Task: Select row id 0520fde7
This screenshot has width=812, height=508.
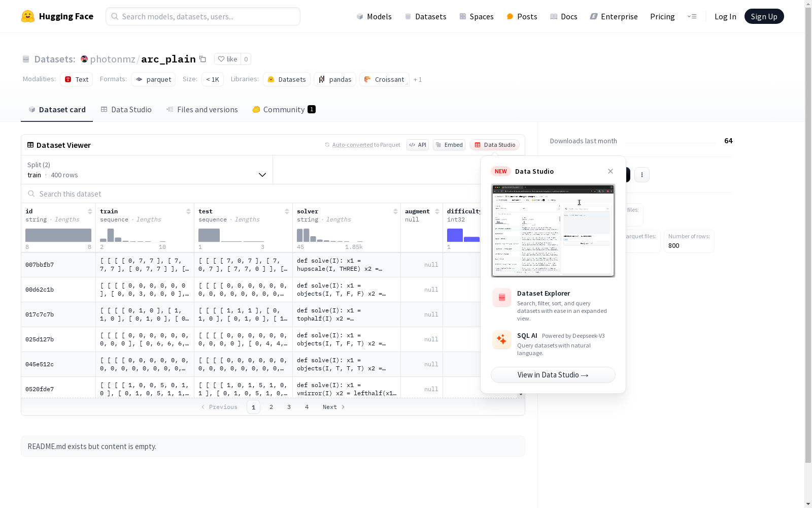Action: [40, 389]
